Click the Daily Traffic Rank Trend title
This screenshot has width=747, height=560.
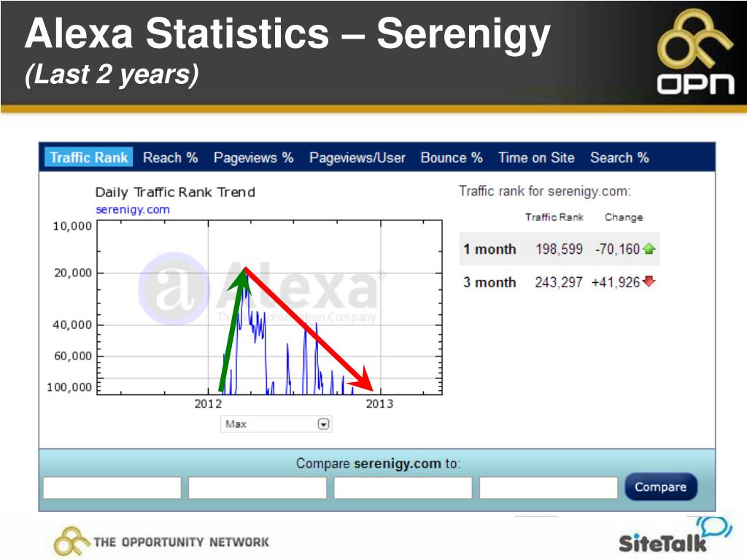click(175, 192)
